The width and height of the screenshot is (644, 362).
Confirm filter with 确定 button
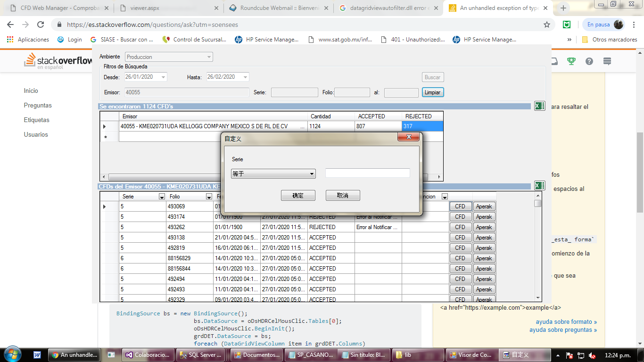(298, 196)
